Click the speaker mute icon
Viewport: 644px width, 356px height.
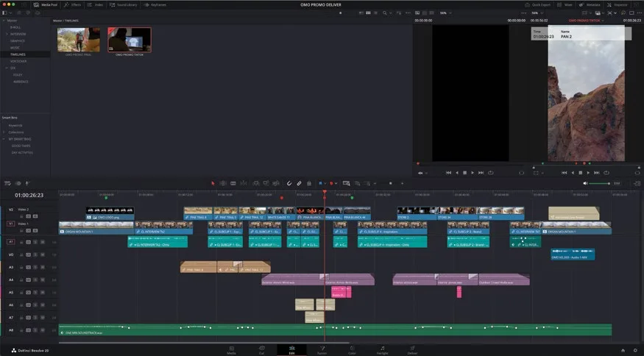click(585, 183)
